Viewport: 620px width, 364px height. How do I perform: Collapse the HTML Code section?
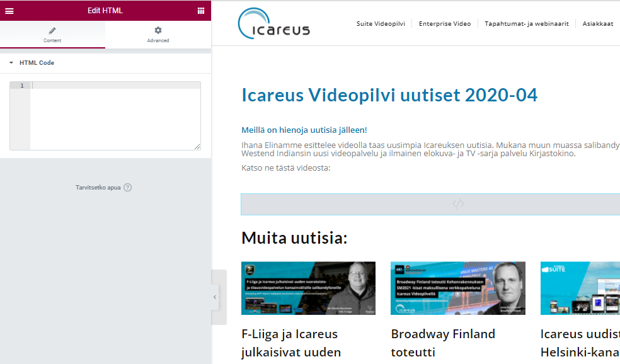pyautogui.click(x=11, y=63)
